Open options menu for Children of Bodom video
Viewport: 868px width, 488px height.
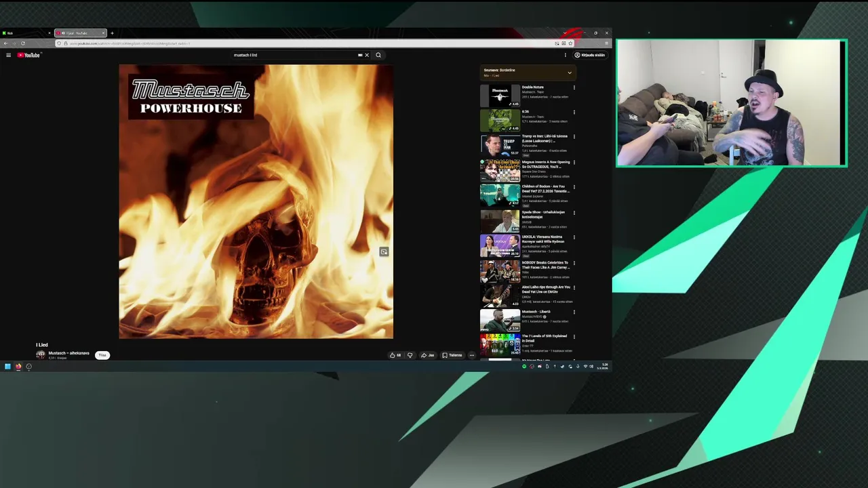pyautogui.click(x=574, y=187)
